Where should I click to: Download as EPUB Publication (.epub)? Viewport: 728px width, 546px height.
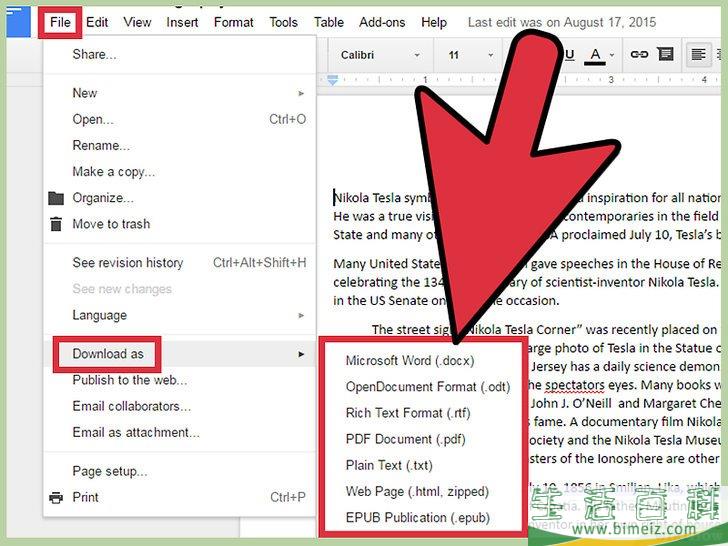coord(418,518)
